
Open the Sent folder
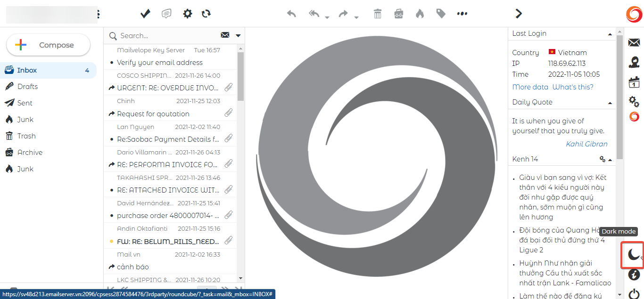[x=48, y=103]
